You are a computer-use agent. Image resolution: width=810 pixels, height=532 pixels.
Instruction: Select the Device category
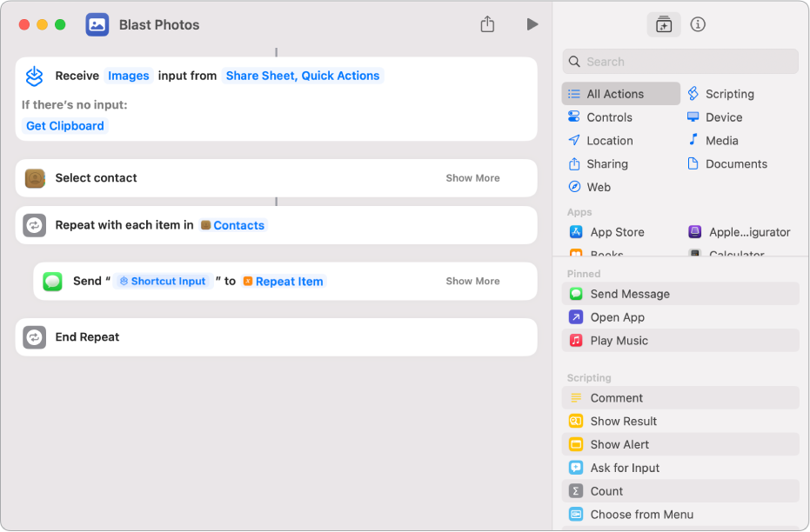(x=715, y=117)
